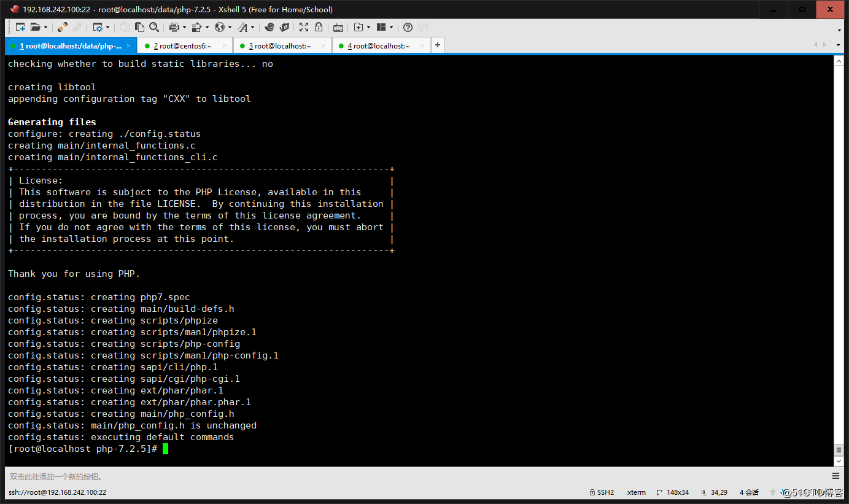Expand the Session Properties dropdown arrow

108,28
